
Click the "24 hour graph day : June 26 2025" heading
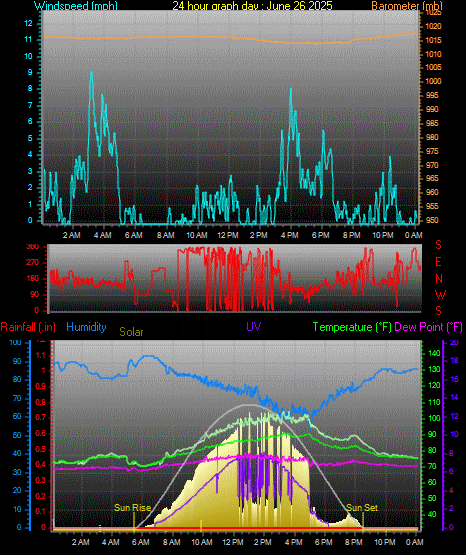pos(252,6)
